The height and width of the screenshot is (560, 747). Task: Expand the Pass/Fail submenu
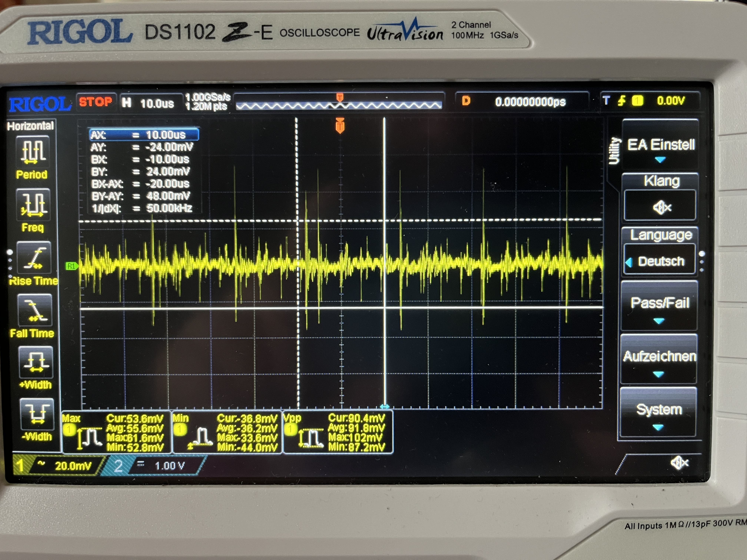pos(659,306)
